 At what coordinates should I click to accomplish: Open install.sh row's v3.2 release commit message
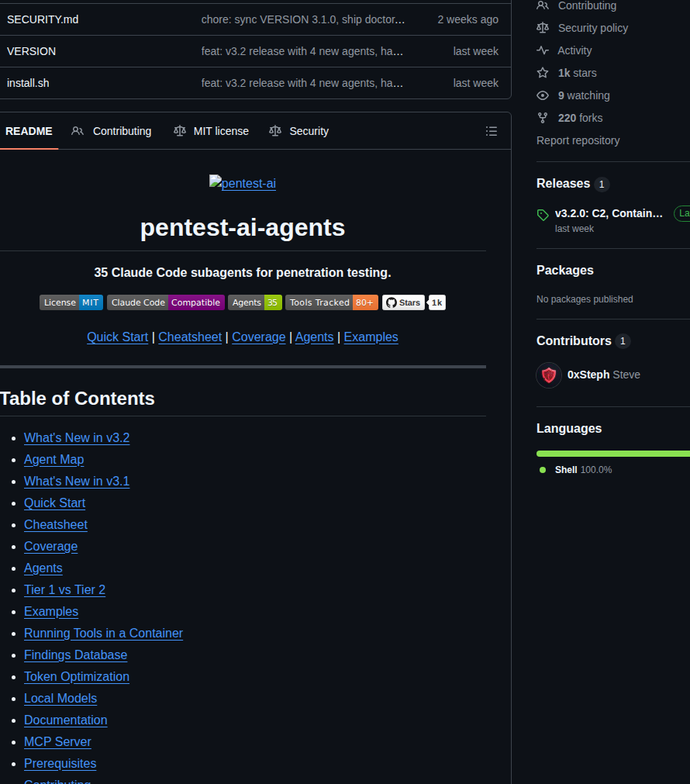click(302, 83)
